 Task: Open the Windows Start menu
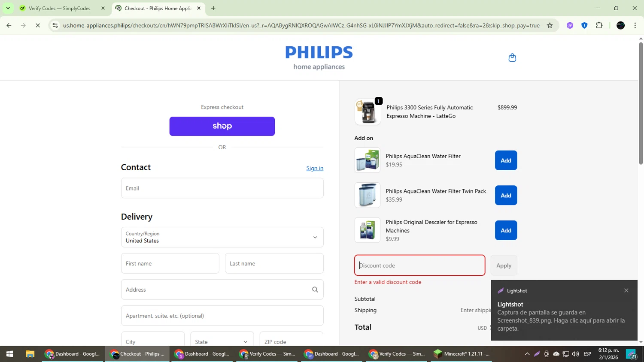[x=9, y=354]
